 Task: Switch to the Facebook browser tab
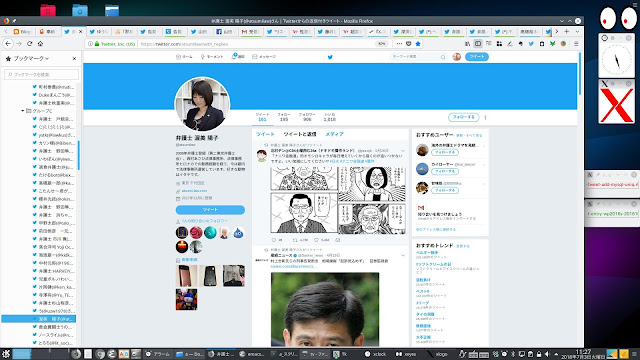(224, 31)
